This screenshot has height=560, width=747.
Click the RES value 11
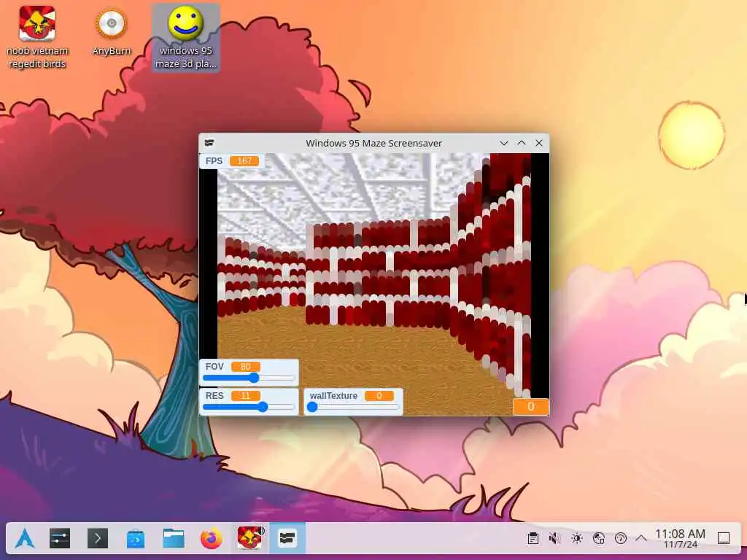click(x=245, y=396)
